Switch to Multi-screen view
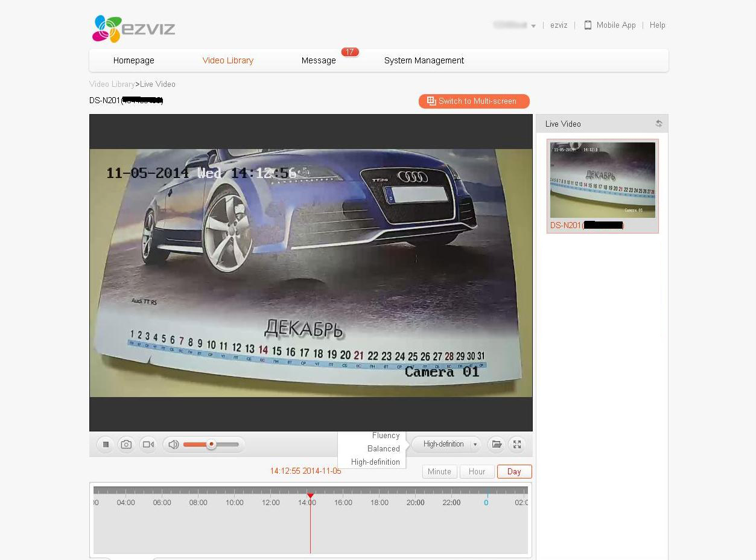Viewport: 756px width, 560px height. coord(474,101)
